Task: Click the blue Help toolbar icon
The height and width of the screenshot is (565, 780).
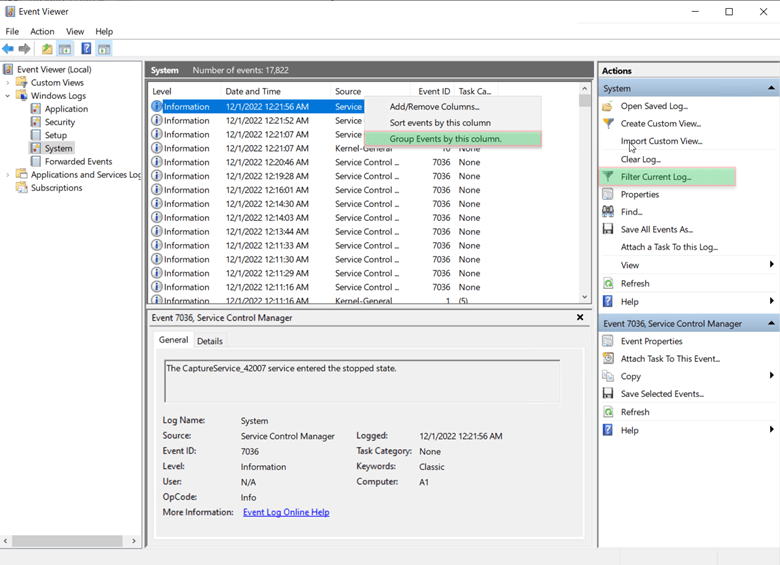Action: pyautogui.click(x=86, y=48)
